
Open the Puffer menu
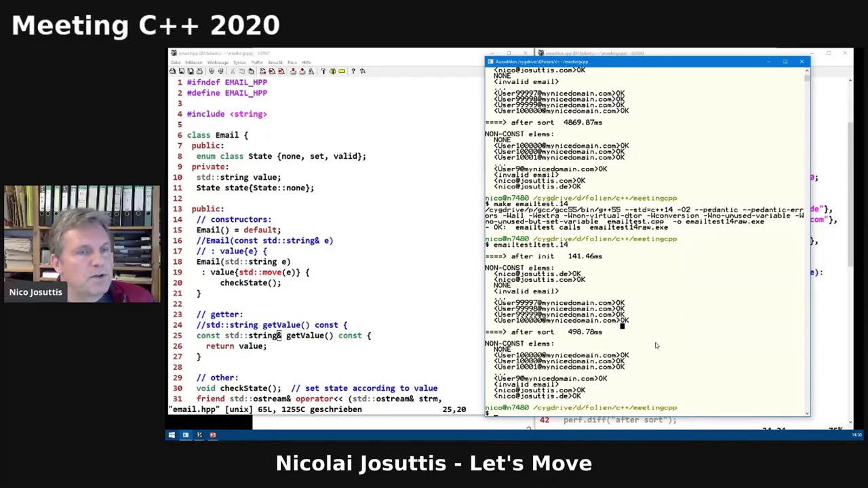pos(257,62)
